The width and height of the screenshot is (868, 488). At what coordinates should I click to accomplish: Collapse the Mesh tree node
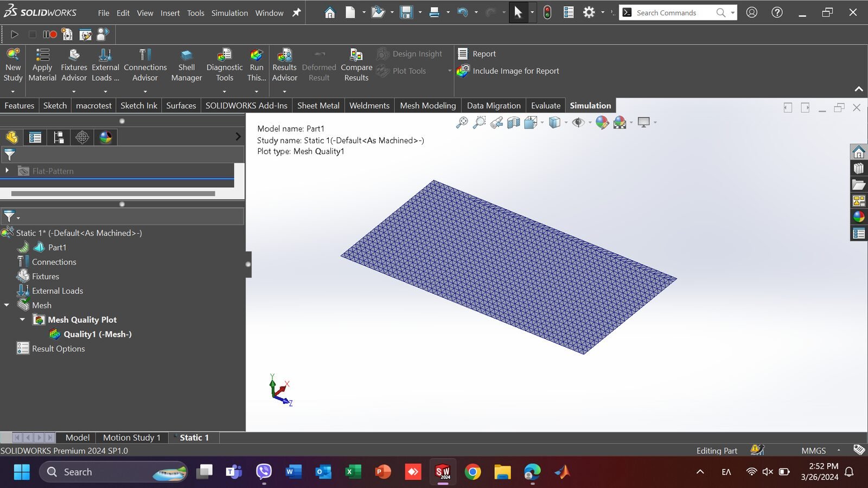[x=7, y=305]
